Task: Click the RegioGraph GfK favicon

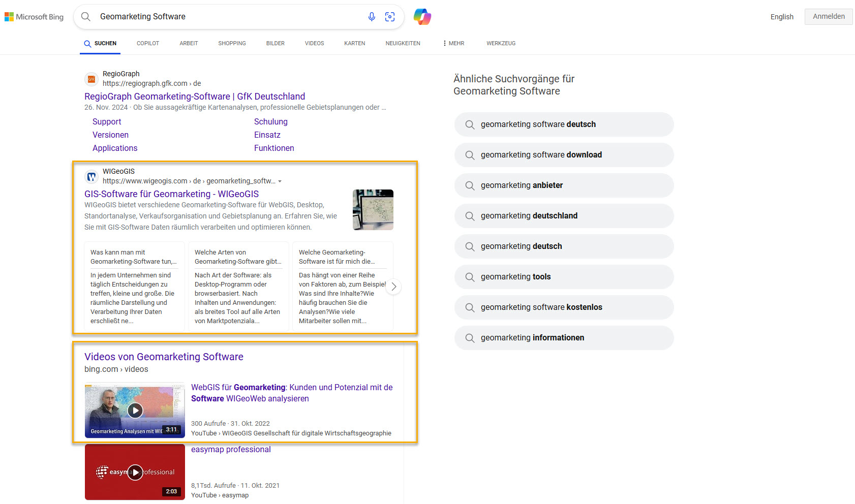Action: tap(91, 79)
